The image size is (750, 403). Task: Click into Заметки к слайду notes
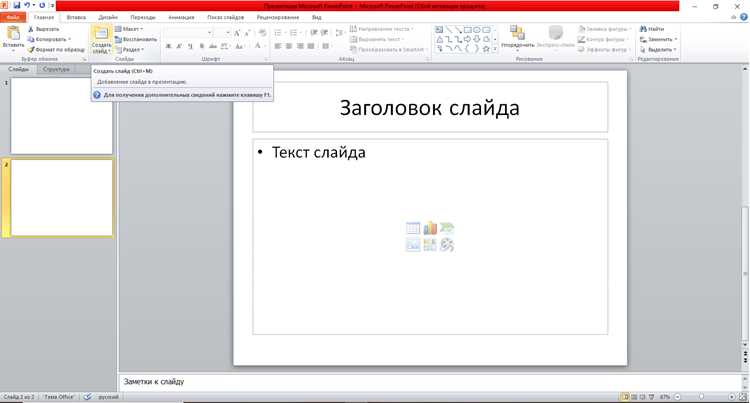coord(430,382)
